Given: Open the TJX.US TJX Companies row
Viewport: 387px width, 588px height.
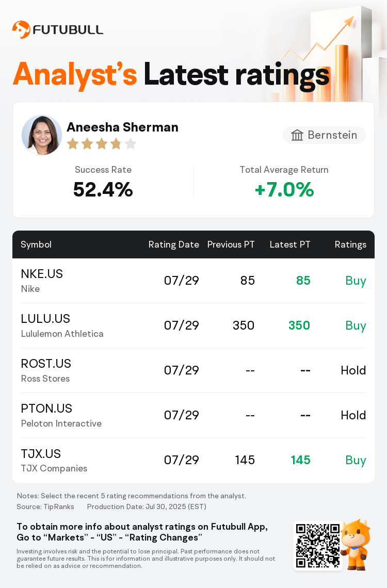Looking at the screenshot, I should (193, 460).
